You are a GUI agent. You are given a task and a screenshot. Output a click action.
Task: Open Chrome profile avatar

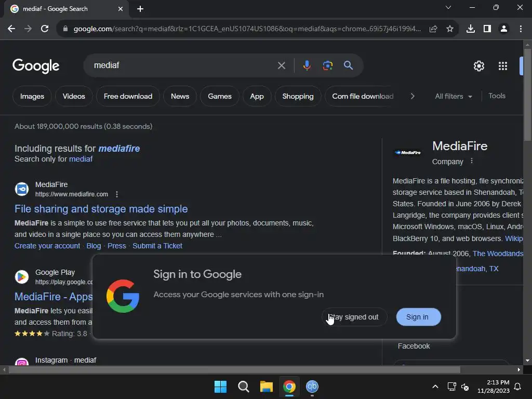point(504,29)
